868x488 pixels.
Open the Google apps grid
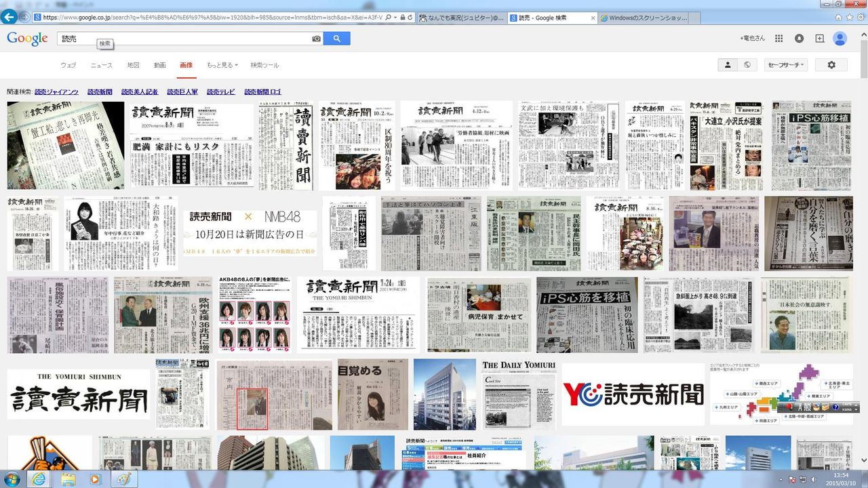point(779,39)
